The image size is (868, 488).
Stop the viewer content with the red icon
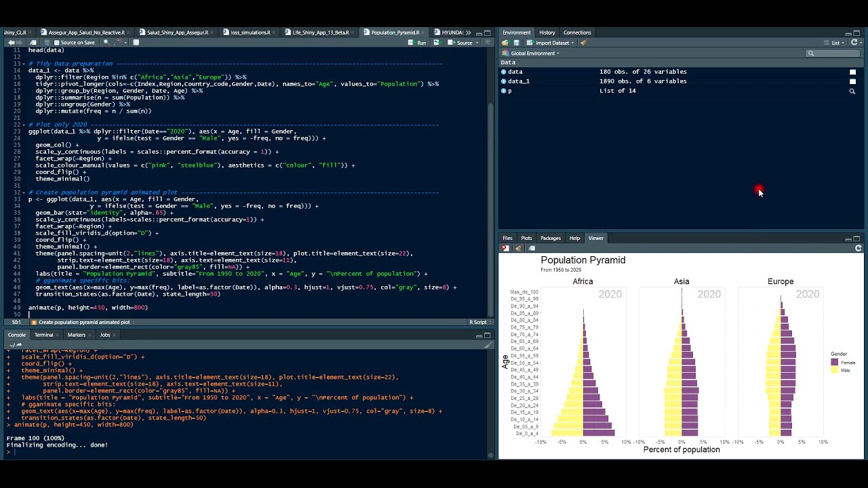(x=505, y=248)
